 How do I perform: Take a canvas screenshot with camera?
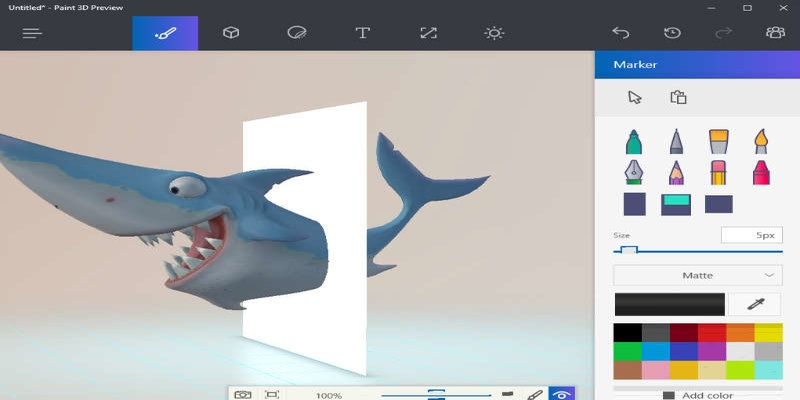[242, 394]
